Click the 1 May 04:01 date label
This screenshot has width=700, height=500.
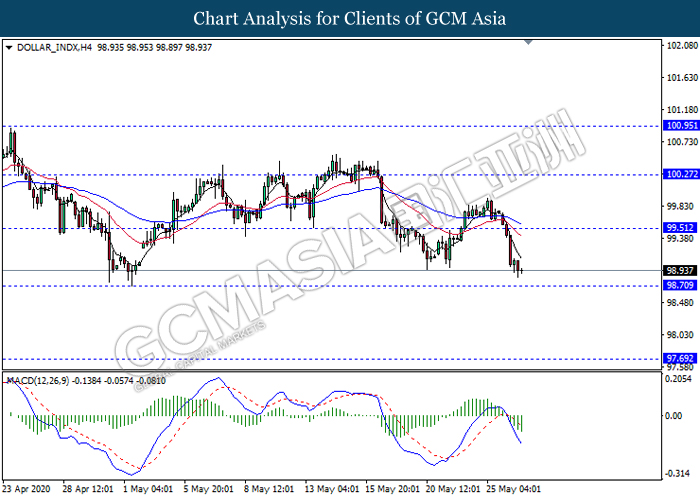click(148, 489)
